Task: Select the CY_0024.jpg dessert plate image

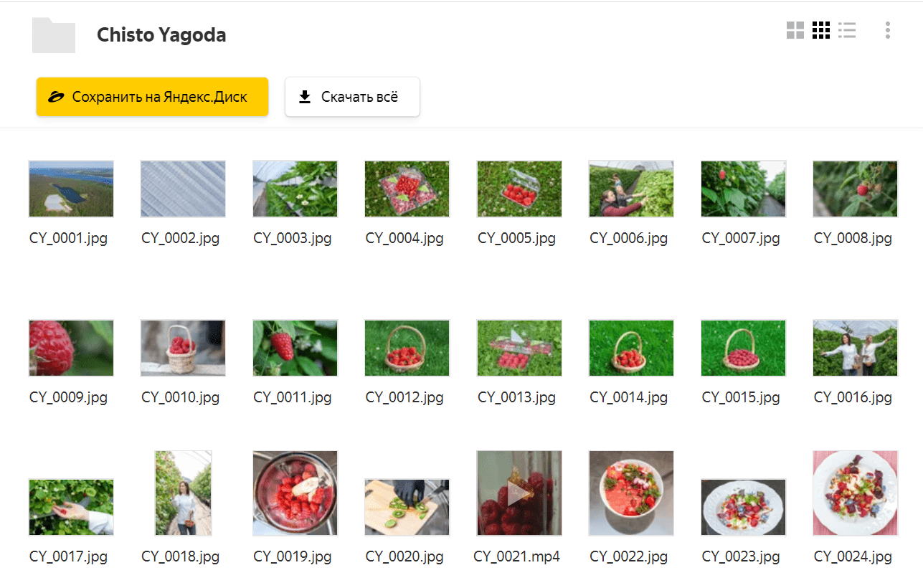Action: pyautogui.click(x=855, y=493)
